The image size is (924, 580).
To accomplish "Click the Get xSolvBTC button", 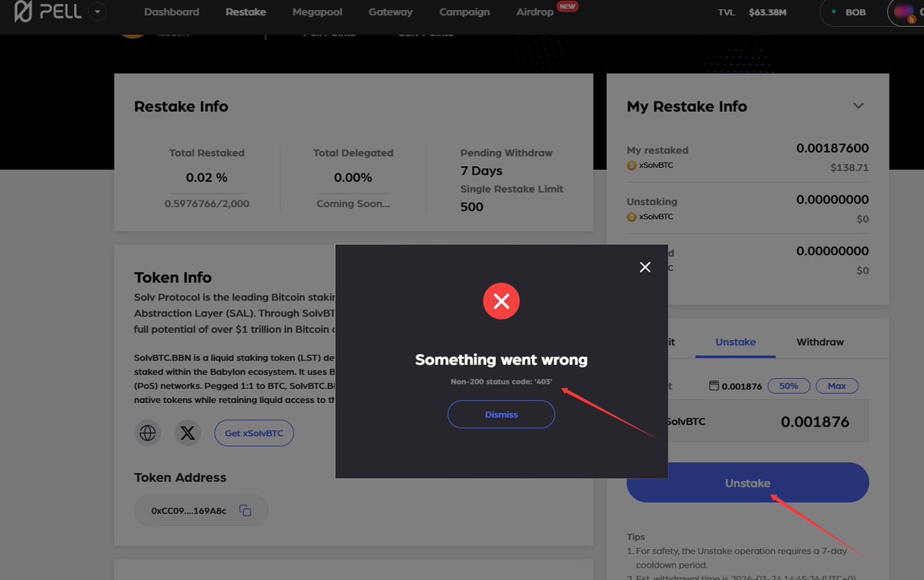I will point(254,433).
